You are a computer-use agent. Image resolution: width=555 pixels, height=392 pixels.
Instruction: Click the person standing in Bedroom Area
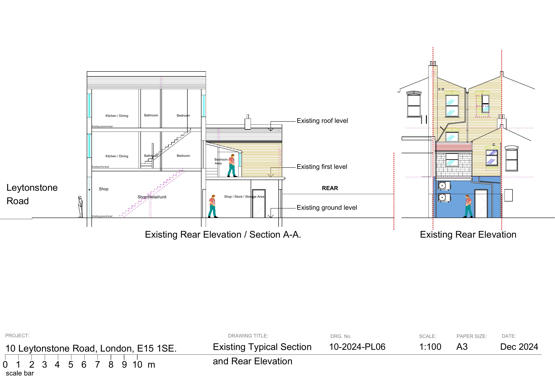(x=232, y=166)
